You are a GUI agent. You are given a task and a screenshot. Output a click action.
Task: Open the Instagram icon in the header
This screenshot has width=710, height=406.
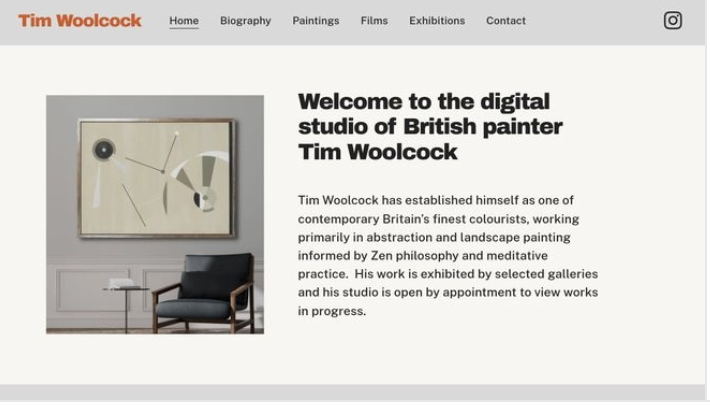click(x=672, y=20)
